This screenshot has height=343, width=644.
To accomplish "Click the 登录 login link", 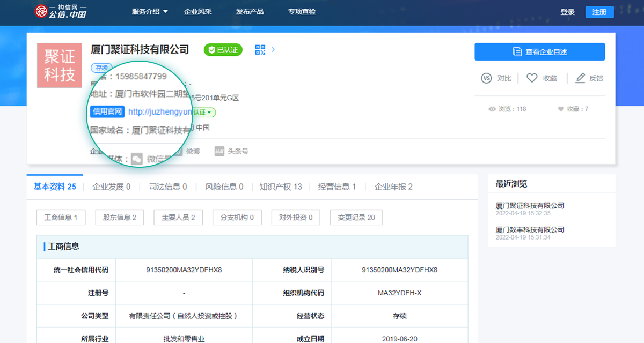I will [x=567, y=12].
